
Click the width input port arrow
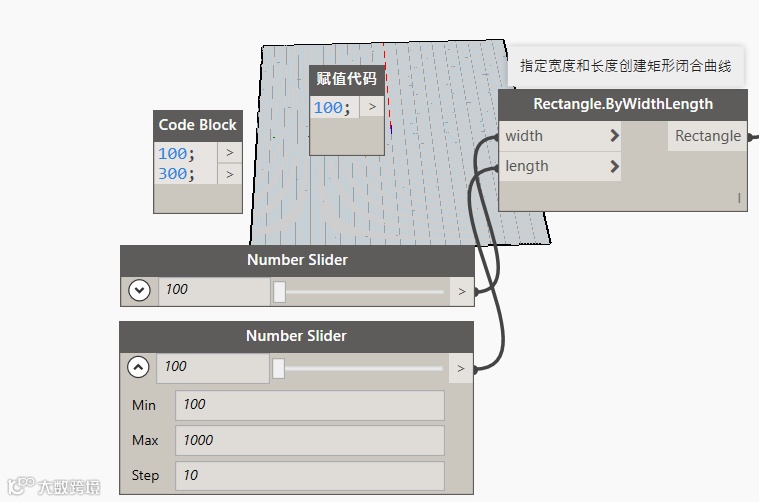[614, 136]
